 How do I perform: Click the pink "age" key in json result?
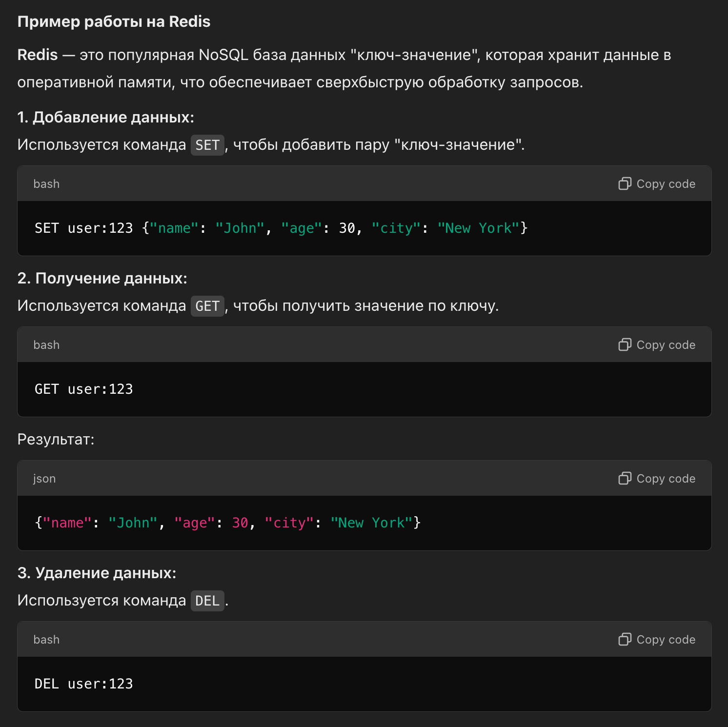[195, 523]
